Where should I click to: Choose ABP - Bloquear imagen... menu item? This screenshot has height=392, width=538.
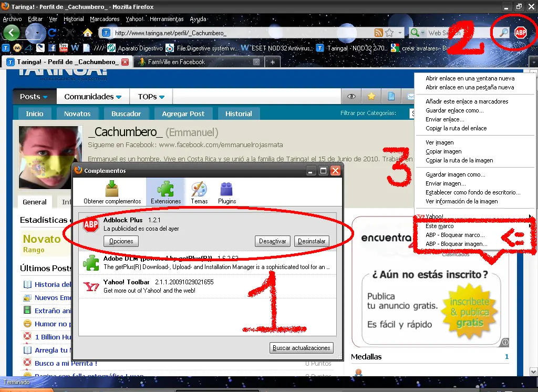[457, 244]
